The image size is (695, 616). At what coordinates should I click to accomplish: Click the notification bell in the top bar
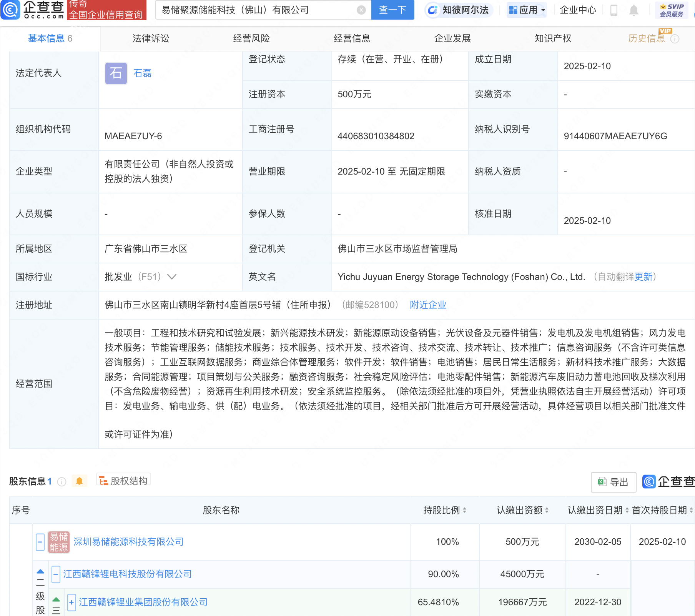click(634, 10)
